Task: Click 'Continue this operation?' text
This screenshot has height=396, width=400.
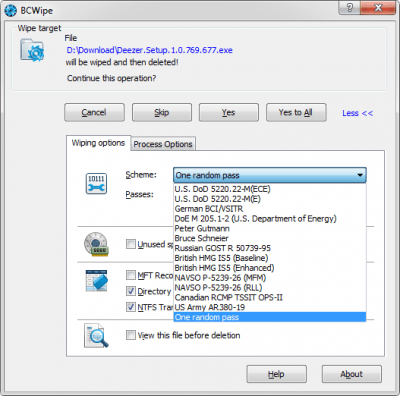Action: [x=111, y=78]
